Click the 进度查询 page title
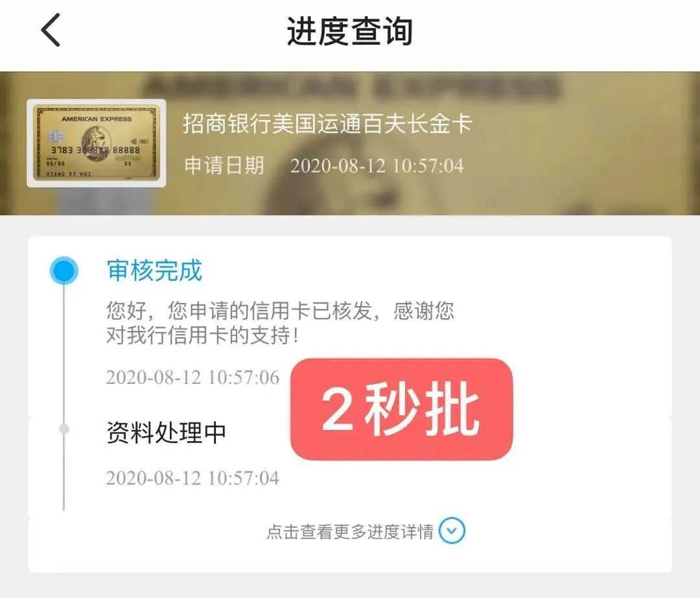700x598 pixels. click(349, 31)
